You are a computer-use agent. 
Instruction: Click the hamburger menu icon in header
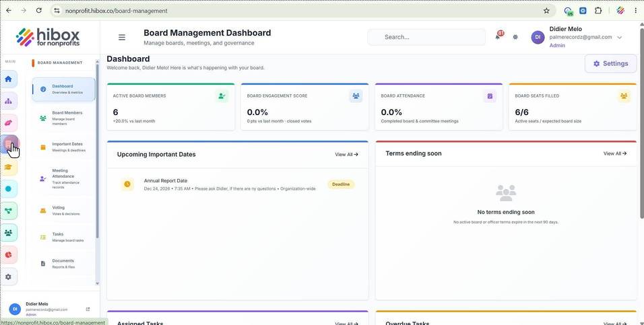[121, 37]
